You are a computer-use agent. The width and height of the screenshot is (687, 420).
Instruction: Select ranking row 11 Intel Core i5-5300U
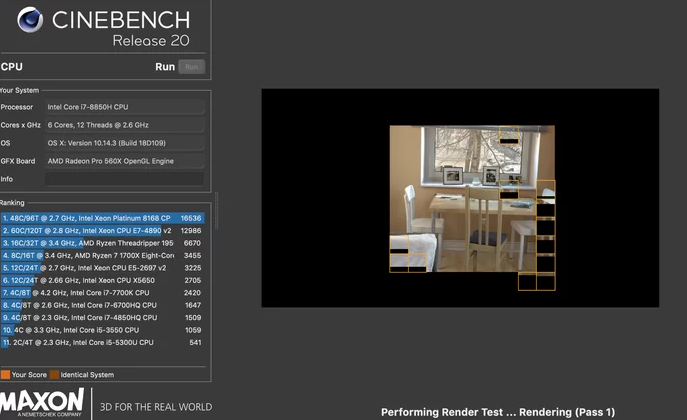pyautogui.click(x=103, y=342)
